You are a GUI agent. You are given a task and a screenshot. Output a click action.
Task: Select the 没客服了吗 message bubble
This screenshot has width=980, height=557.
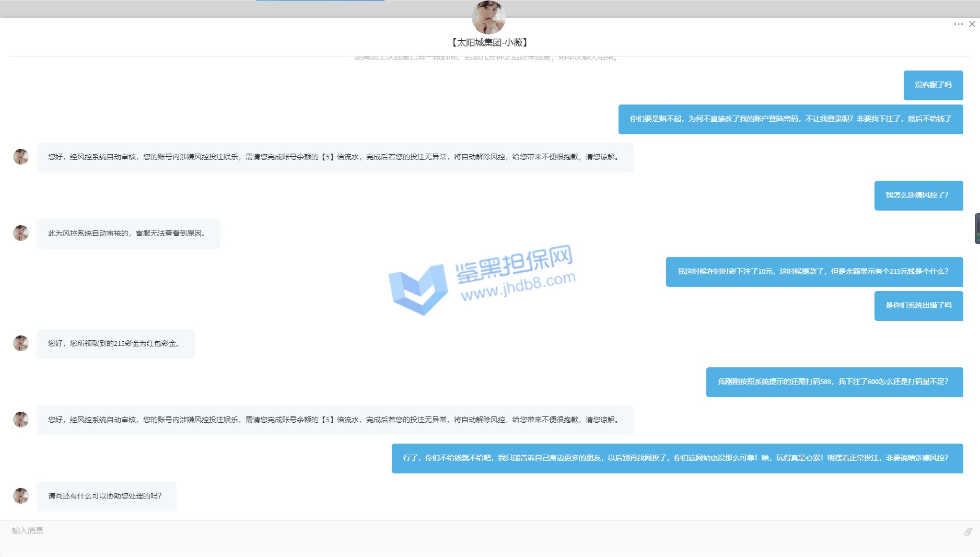pos(933,85)
